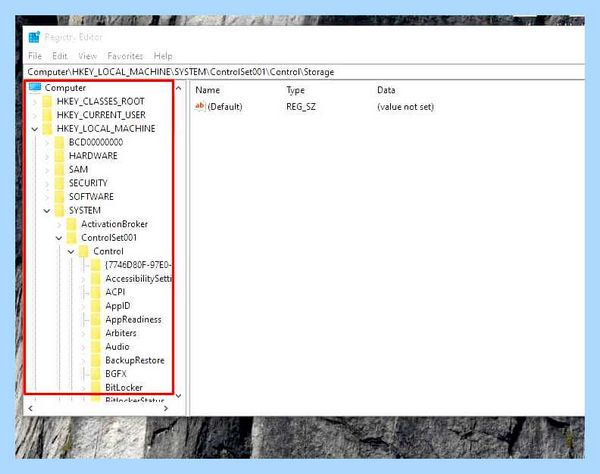
Task: Click the Registry Editor app icon
Action: [x=34, y=37]
